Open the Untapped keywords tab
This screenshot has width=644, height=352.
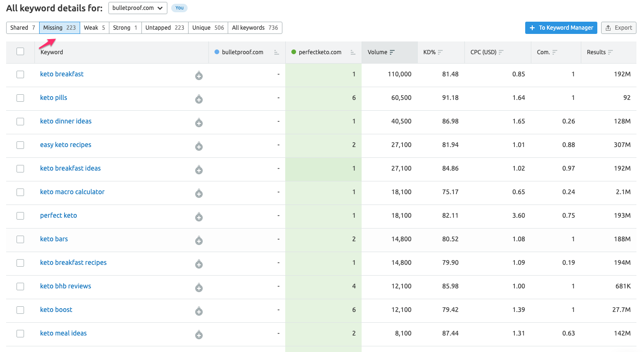(x=165, y=28)
